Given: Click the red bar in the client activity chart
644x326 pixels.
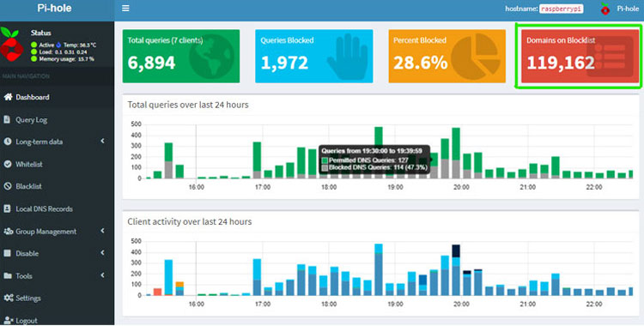Looking at the screenshot, I should pos(157,292).
